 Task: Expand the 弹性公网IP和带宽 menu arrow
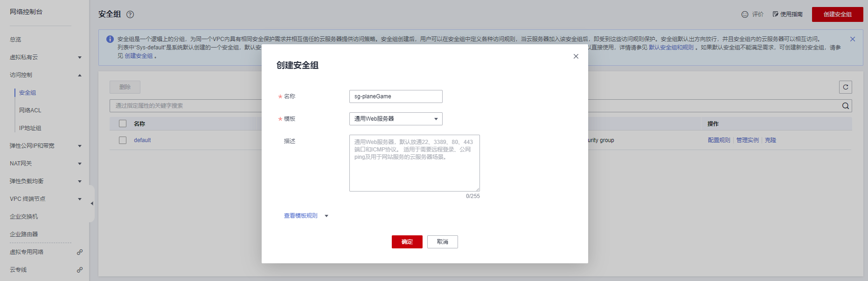point(80,146)
